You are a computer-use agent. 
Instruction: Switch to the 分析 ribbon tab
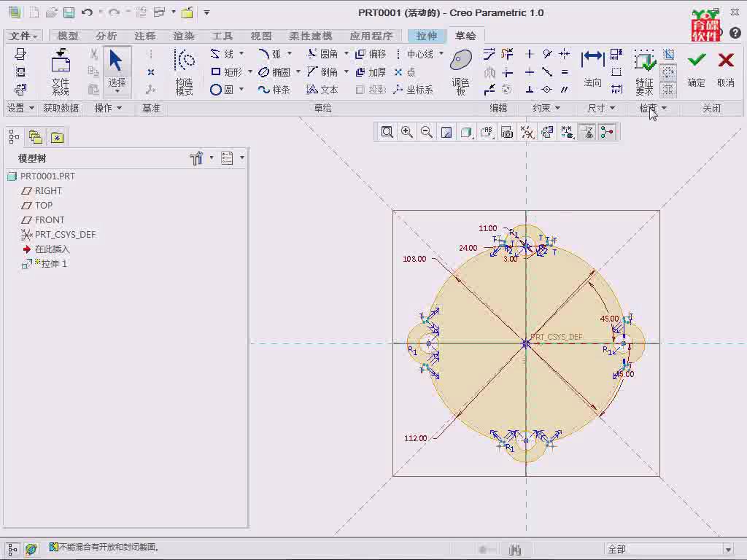click(x=106, y=36)
